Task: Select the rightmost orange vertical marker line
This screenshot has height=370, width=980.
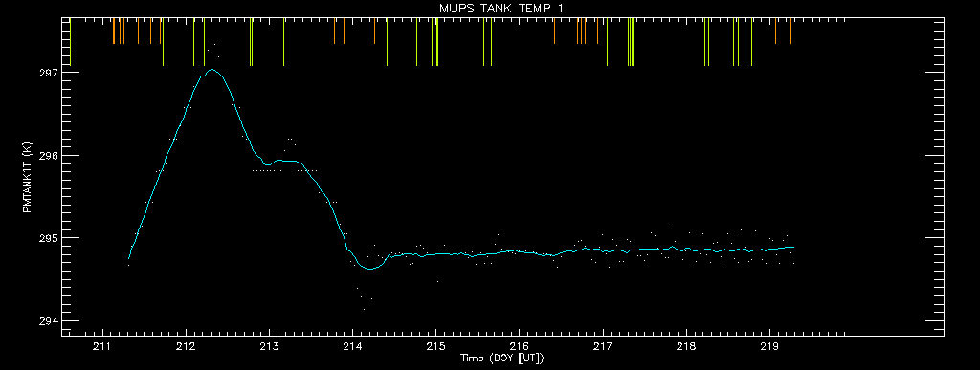Action: pos(790,32)
